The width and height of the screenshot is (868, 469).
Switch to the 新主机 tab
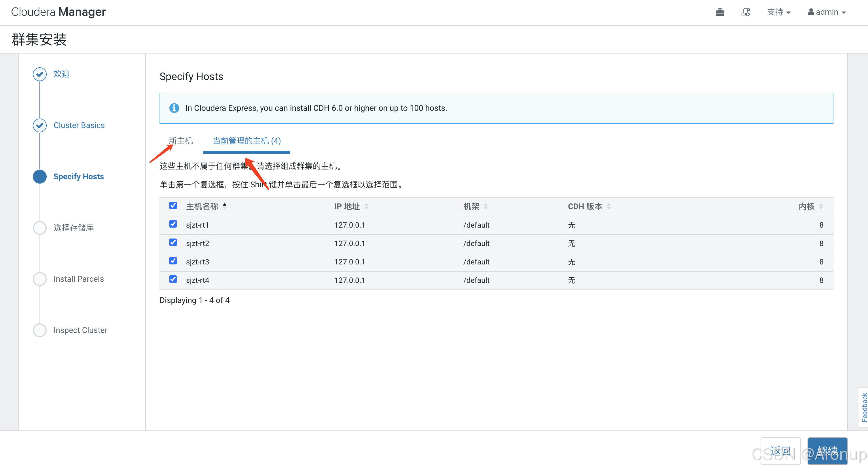tap(181, 141)
